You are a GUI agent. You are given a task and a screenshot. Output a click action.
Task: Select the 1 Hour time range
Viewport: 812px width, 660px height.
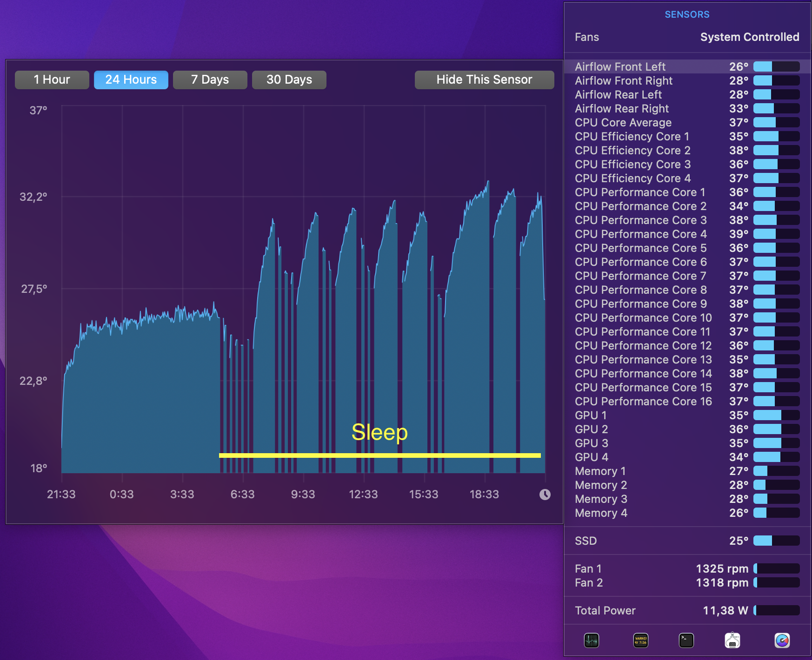coord(52,79)
